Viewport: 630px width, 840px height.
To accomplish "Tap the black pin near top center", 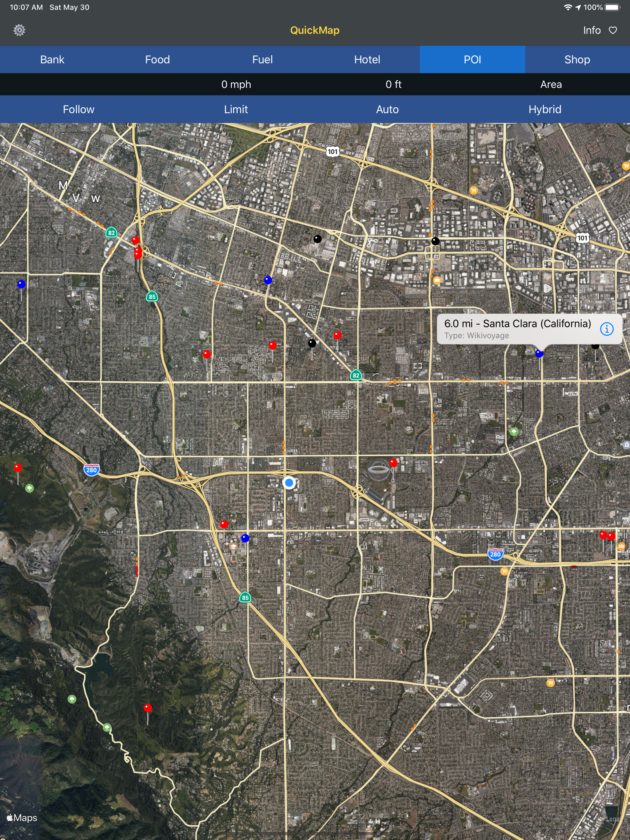I will [x=318, y=239].
